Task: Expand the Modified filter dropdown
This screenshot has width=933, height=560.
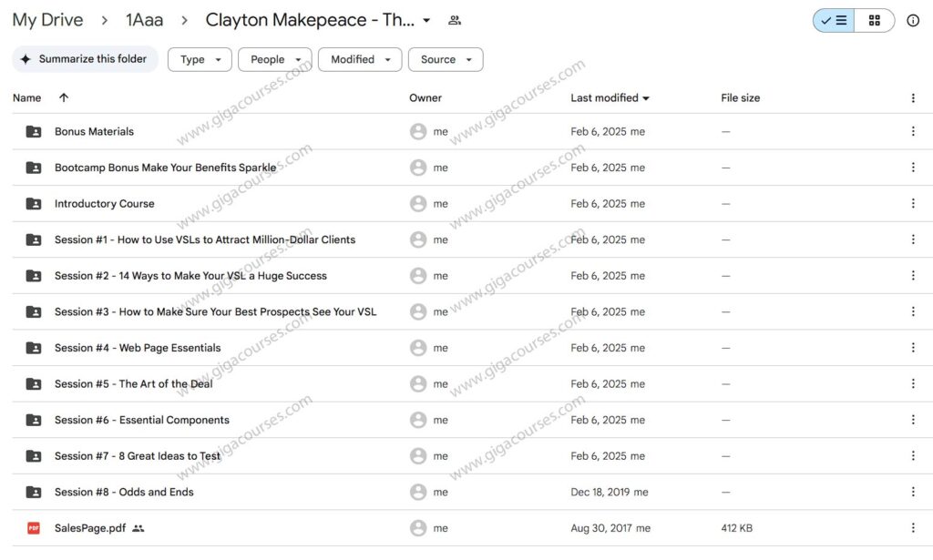Action: point(359,58)
